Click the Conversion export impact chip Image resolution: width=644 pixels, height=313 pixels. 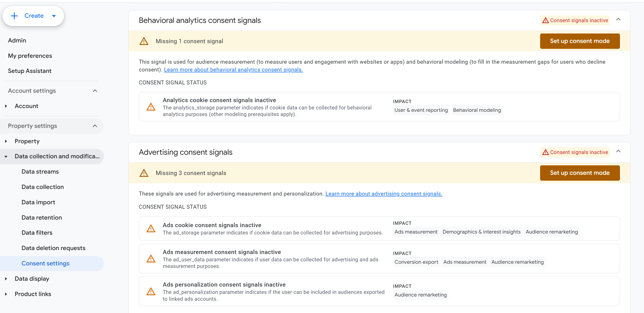(416, 262)
